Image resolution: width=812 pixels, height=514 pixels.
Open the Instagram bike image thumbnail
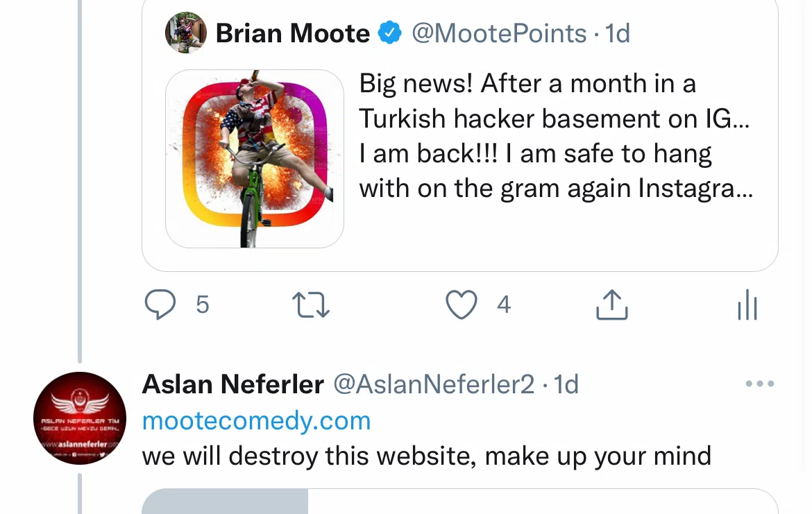255,159
